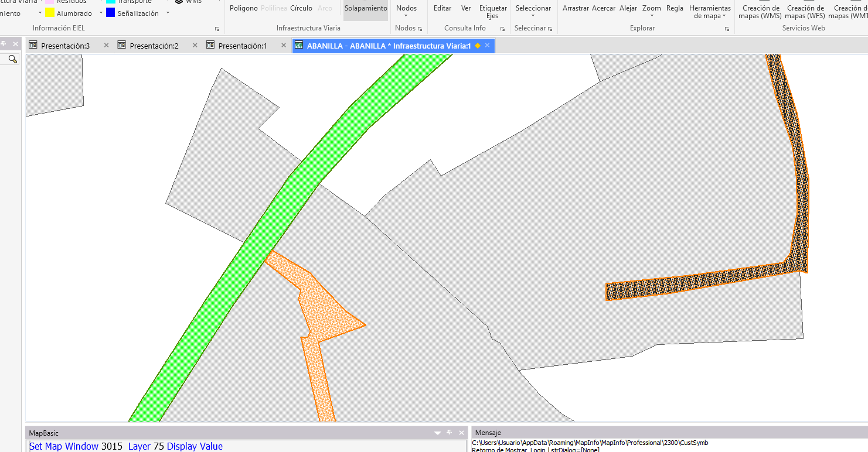Click the magnifier search icon in left panel
Image resolution: width=868 pixels, height=452 pixels.
tap(12, 59)
